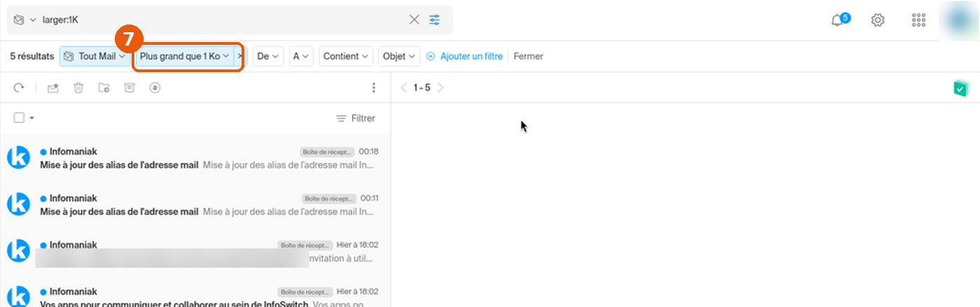Viewport: 980px width, 307px height.
Task: Mark selected mail as unread icon
Action: coord(52,88)
